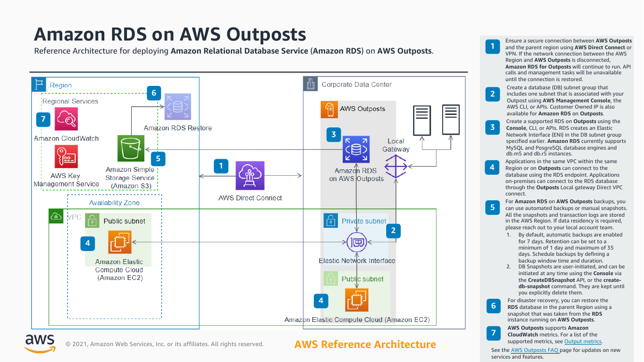The height and width of the screenshot is (362, 644).
Task: Select the AWS Key Management Service icon
Action: (66, 156)
